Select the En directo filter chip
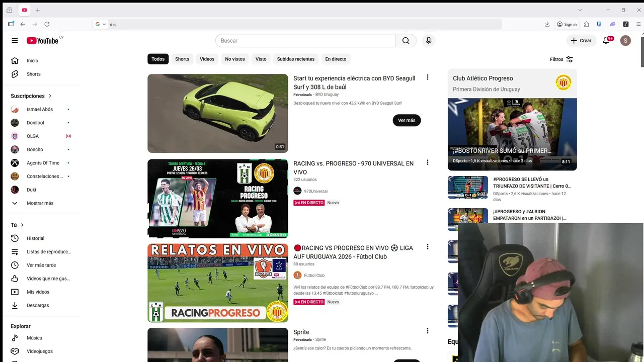The height and width of the screenshot is (362, 644). pyautogui.click(x=336, y=59)
